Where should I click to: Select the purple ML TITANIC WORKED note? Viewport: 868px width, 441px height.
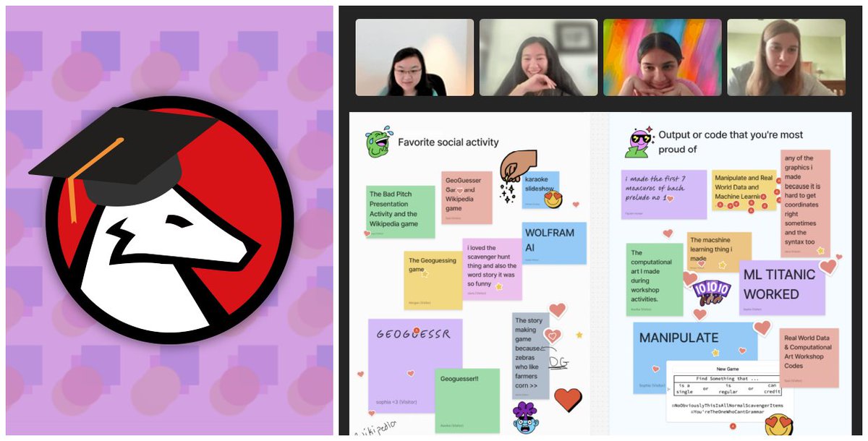point(782,288)
